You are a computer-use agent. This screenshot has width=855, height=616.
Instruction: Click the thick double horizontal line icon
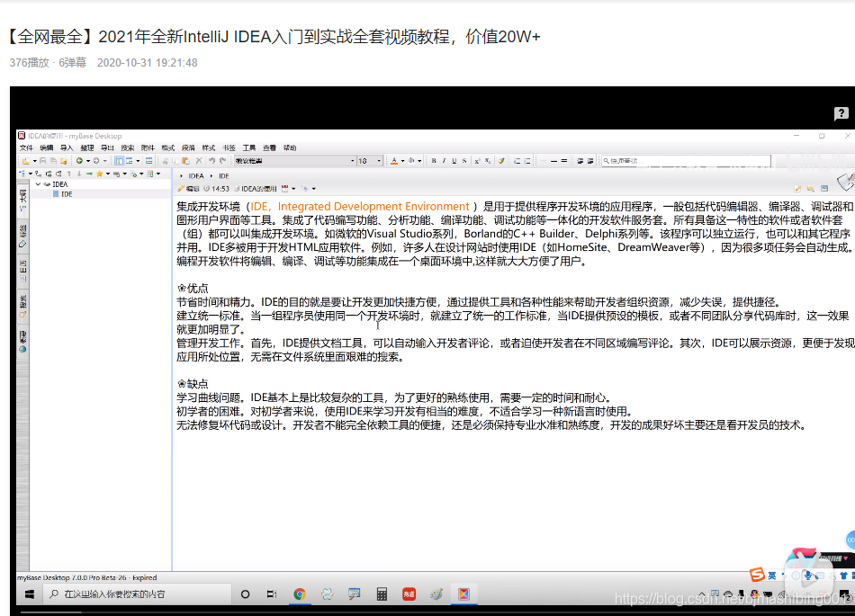click(x=563, y=161)
